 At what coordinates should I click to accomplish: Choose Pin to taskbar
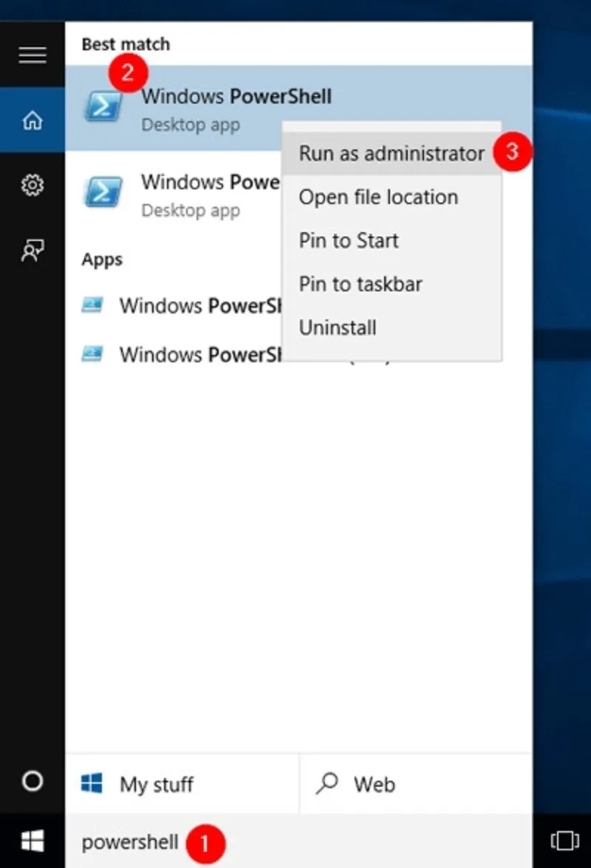(x=392, y=284)
